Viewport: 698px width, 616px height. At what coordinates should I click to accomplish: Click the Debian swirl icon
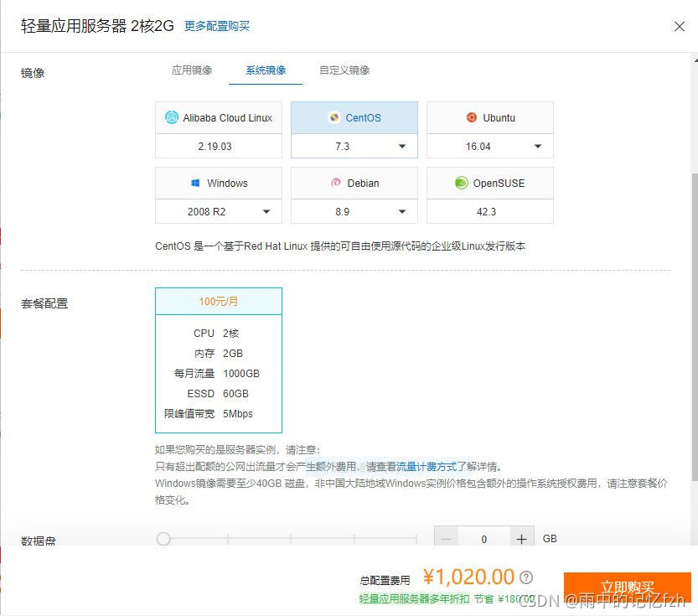[336, 183]
